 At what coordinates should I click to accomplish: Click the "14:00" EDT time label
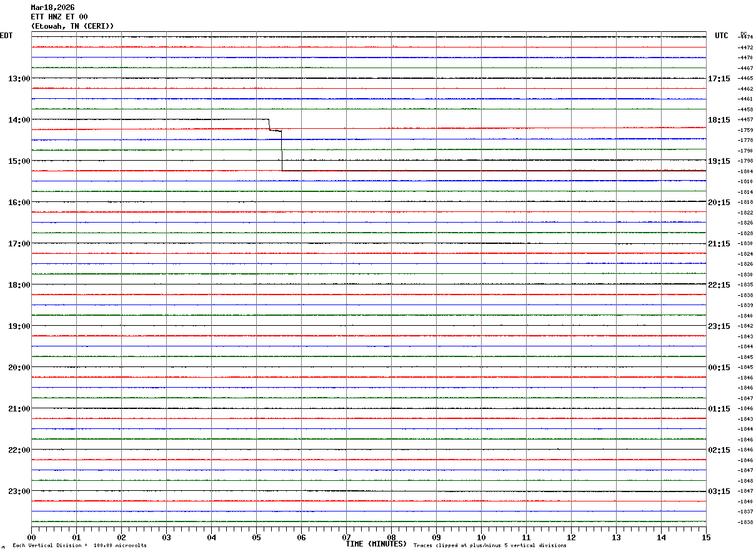point(19,120)
